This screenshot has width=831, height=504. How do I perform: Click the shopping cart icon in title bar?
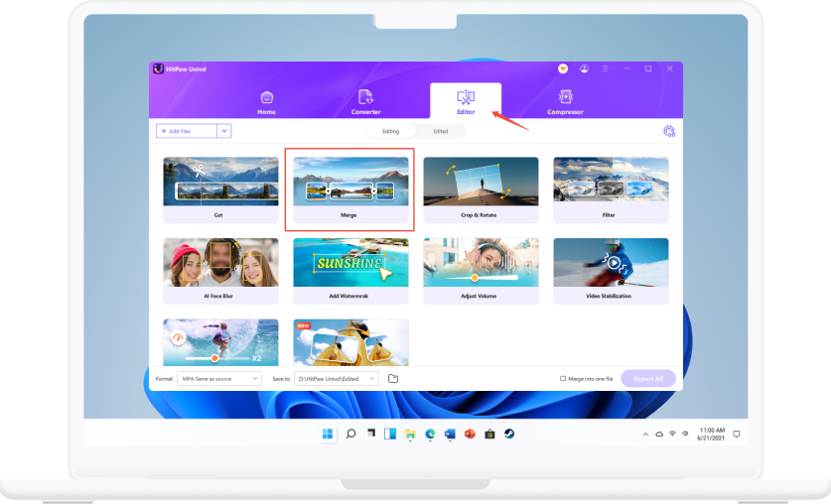click(564, 68)
